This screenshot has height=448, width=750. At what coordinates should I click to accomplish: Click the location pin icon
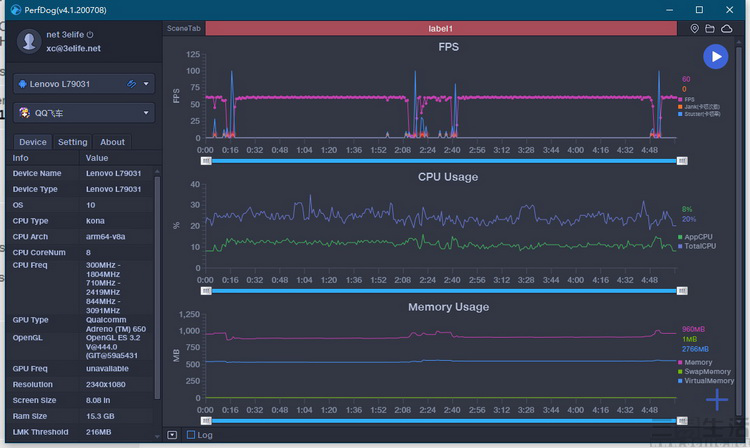[695, 29]
